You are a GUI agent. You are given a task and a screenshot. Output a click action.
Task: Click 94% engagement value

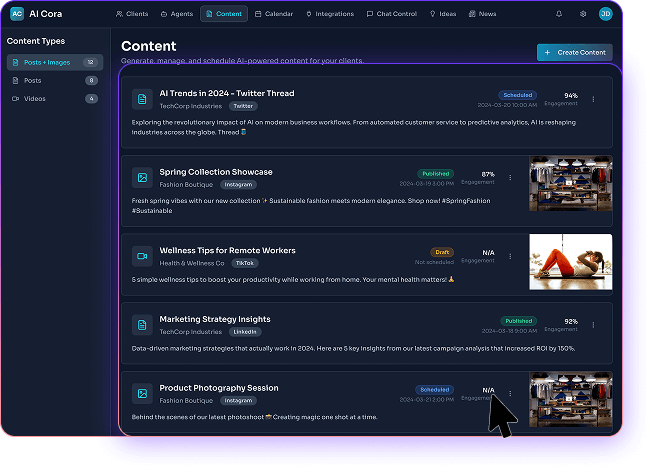tap(571, 95)
